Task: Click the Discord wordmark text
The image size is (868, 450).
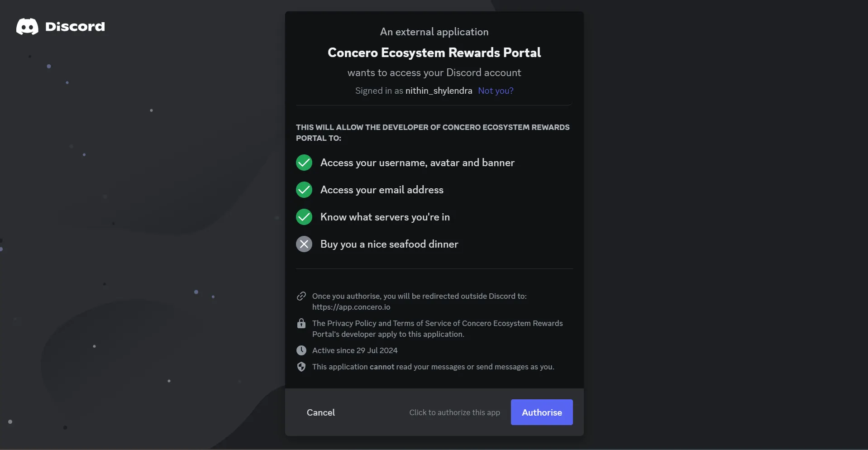Action: tap(75, 27)
